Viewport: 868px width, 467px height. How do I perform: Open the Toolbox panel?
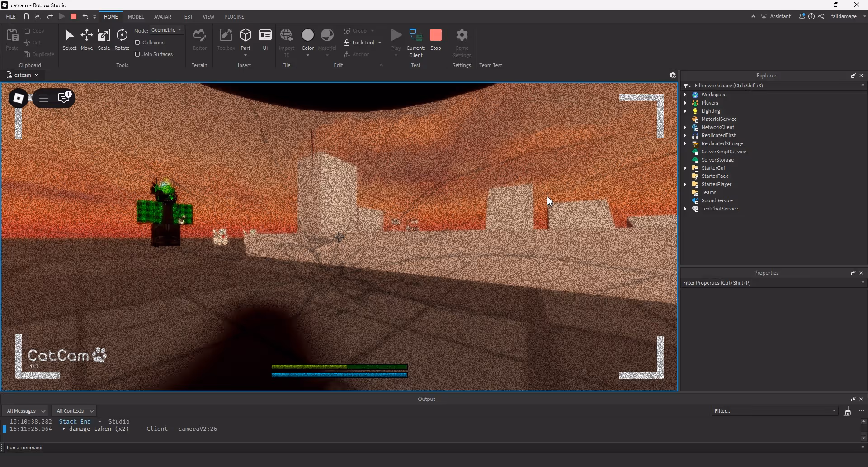(226, 39)
